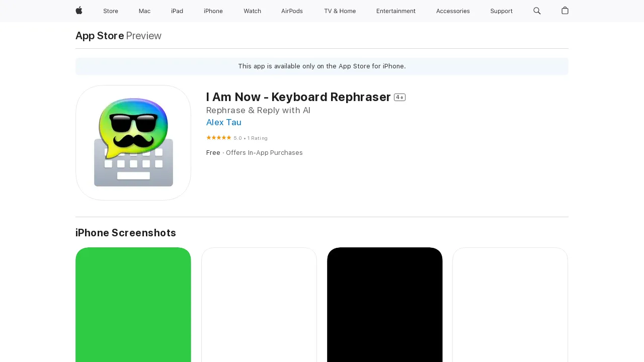This screenshot has height=362, width=644.
Task: Click the 'iPhone Screenshots' heading
Action: tap(126, 233)
